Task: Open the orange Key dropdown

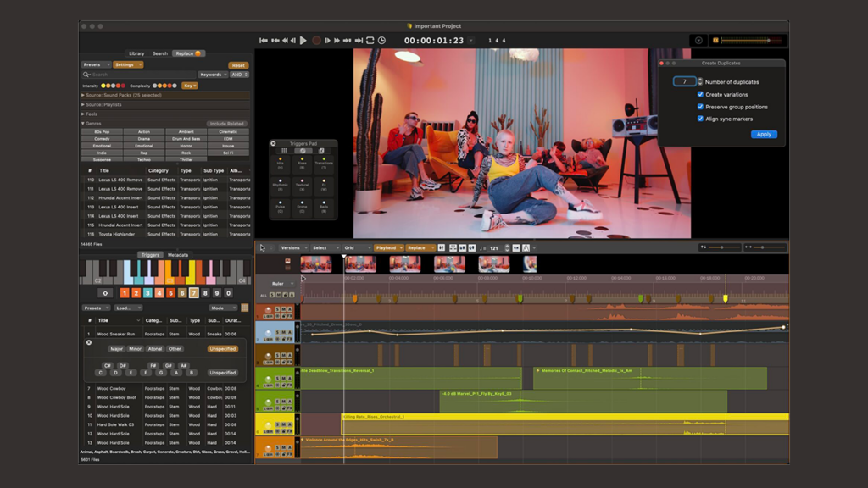Action: coord(189,86)
